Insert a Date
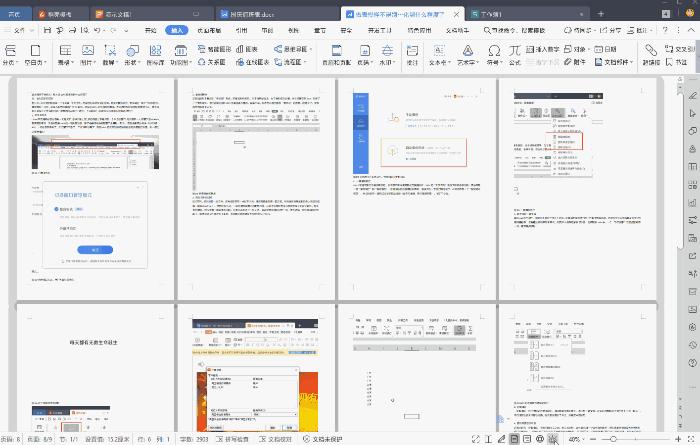Screen dimensions: 700x445 [x=605, y=49]
